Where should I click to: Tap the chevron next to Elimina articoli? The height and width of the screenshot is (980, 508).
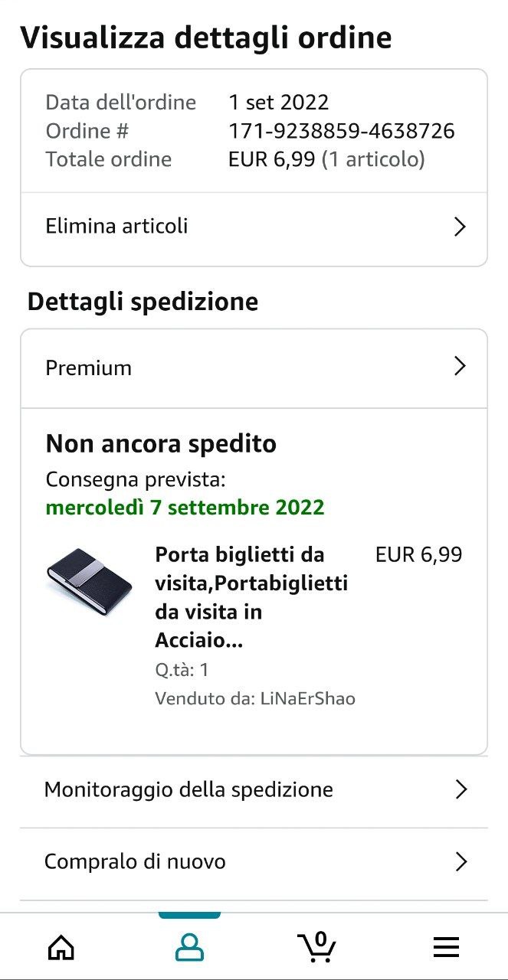460,227
